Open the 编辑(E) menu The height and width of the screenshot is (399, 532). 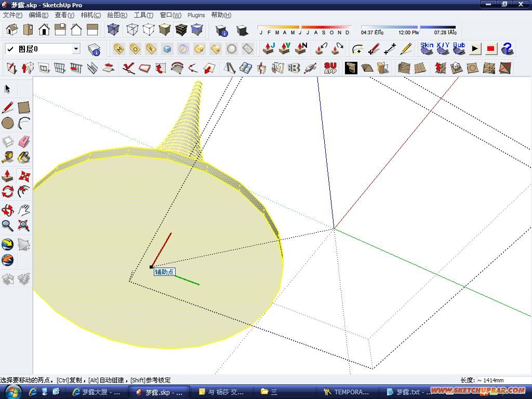coord(38,15)
